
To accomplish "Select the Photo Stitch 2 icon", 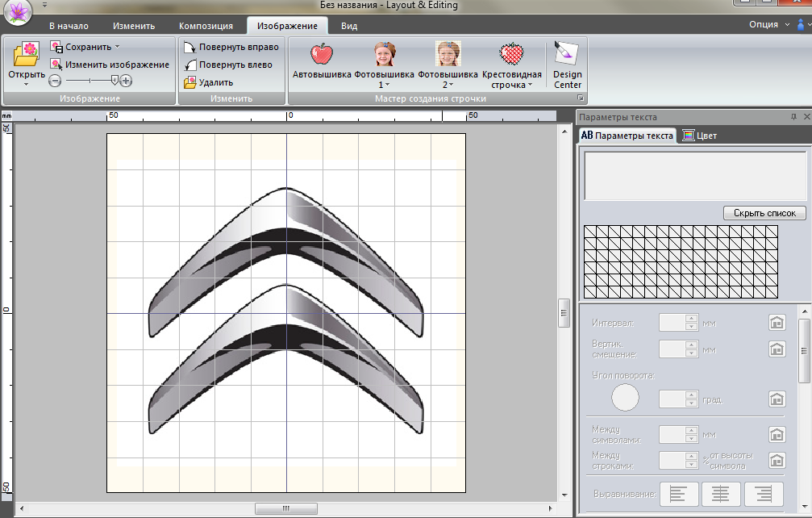I will click(x=448, y=55).
